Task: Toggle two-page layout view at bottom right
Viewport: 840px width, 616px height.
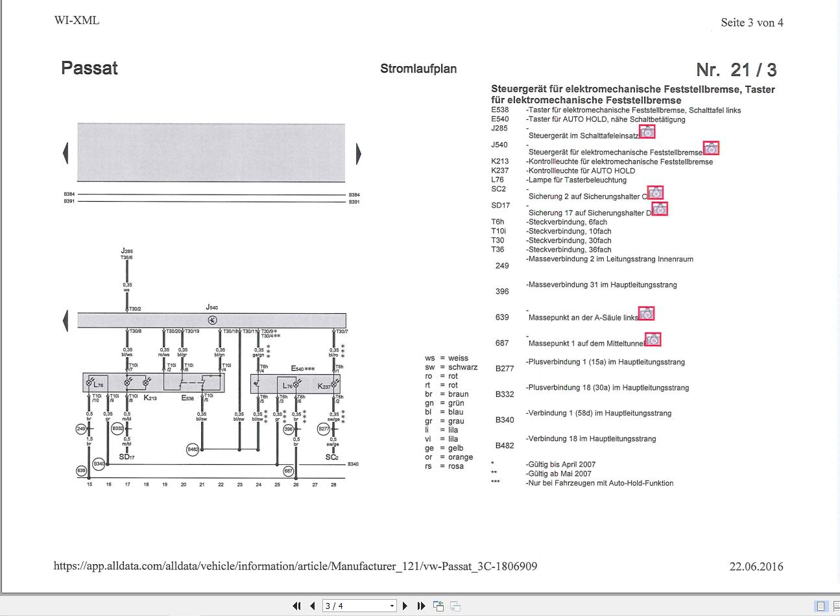Action: [x=835, y=606]
